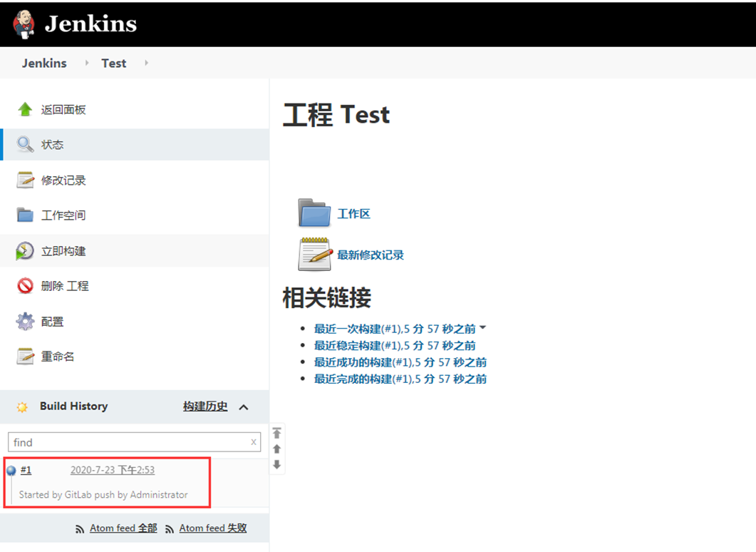Click the gear icon beside 配置

[x=25, y=322]
